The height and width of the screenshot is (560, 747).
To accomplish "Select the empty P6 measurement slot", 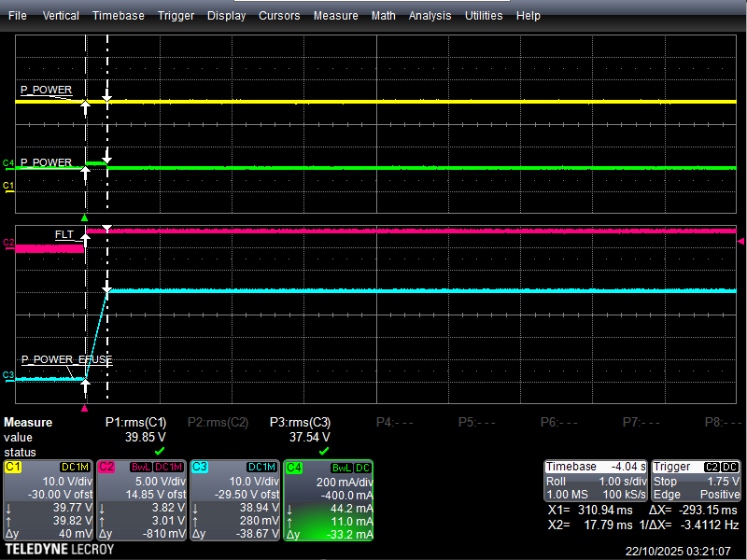I will pos(558,423).
